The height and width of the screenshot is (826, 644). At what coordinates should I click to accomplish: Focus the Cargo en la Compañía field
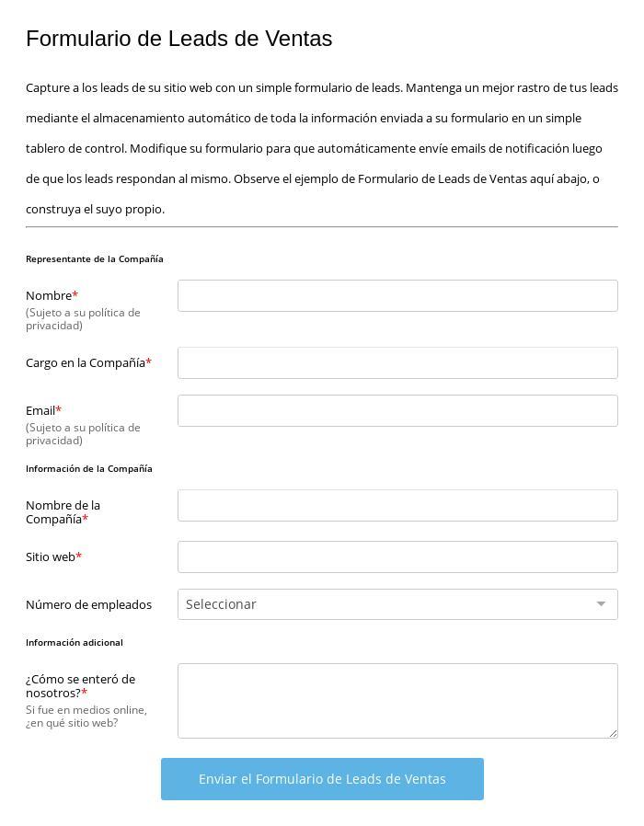point(397,363)
